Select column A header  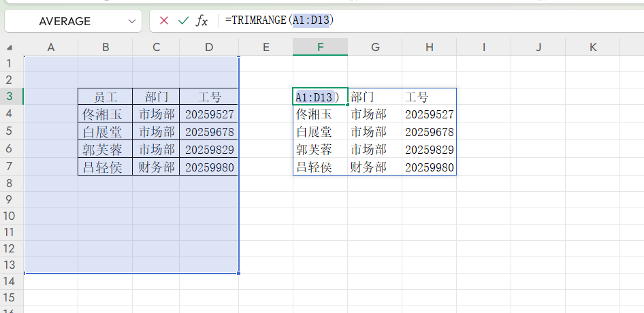tap(51, 47)
